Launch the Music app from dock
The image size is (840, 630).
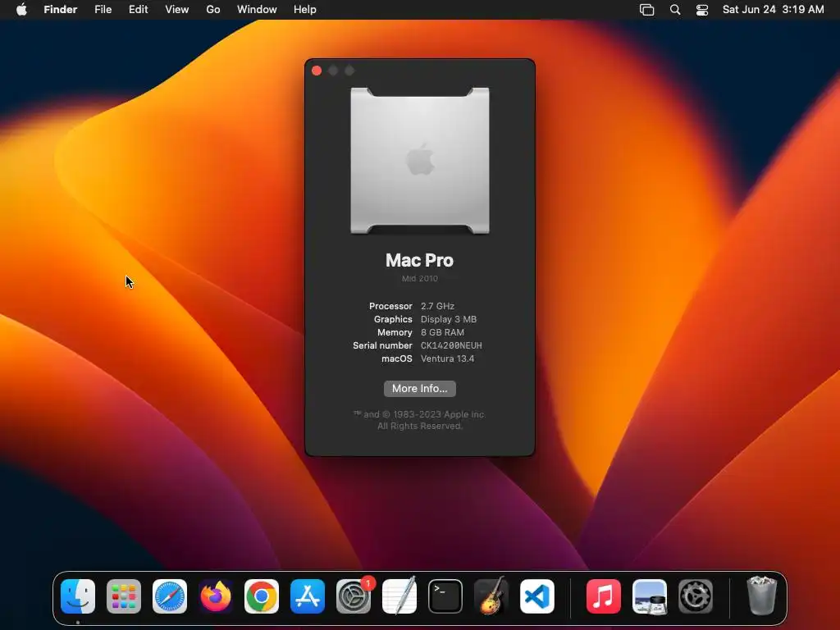pyautogui.click(x=603, y=596)
